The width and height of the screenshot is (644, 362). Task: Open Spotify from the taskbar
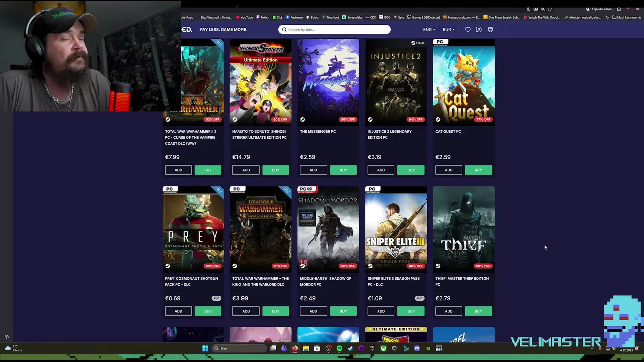(x=339, y=348)
